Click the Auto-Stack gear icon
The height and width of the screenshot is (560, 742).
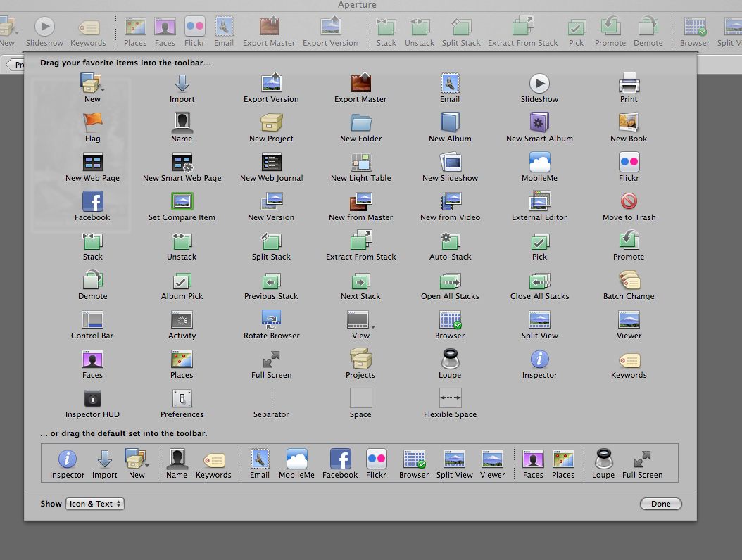click(450, 241)
